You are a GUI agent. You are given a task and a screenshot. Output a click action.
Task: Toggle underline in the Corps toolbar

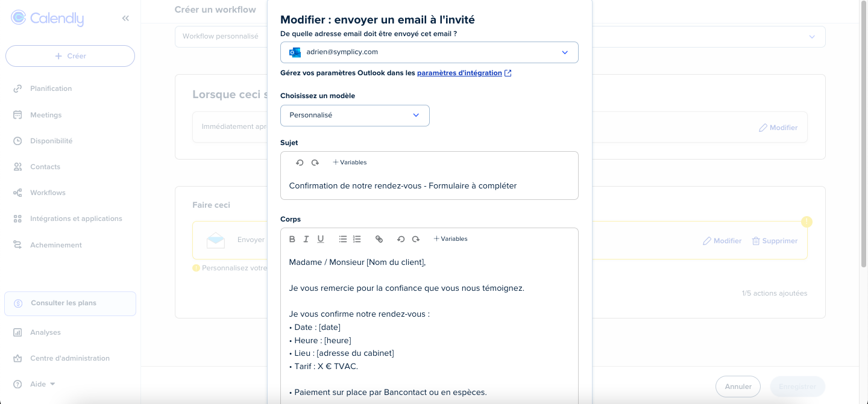(x=321, y=239)
